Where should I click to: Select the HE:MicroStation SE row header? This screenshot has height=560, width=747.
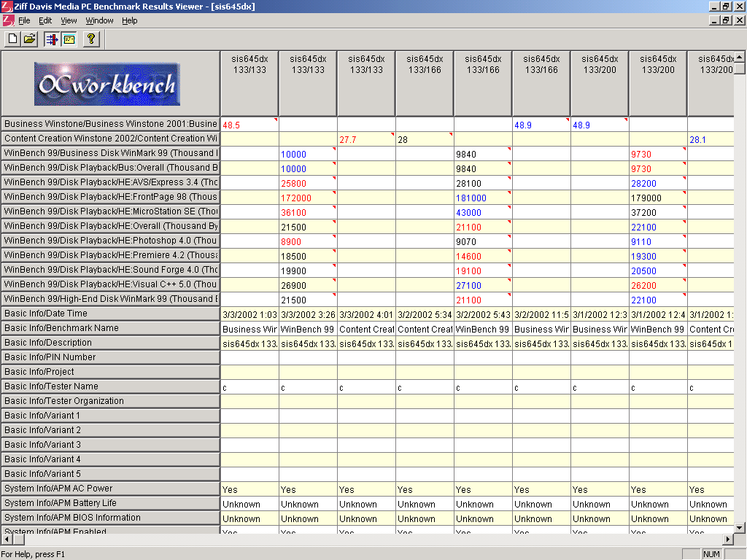click(111, 211)
